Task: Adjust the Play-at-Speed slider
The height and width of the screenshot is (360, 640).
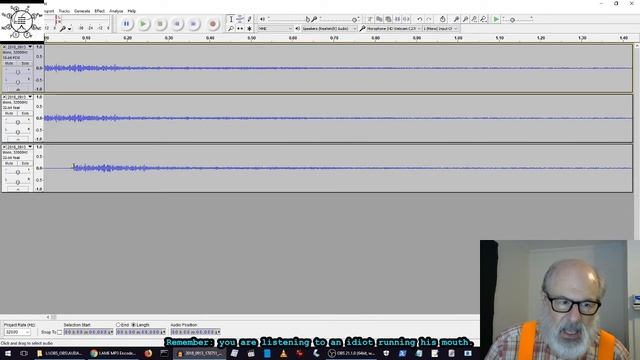Action: [x=518, y=19]
